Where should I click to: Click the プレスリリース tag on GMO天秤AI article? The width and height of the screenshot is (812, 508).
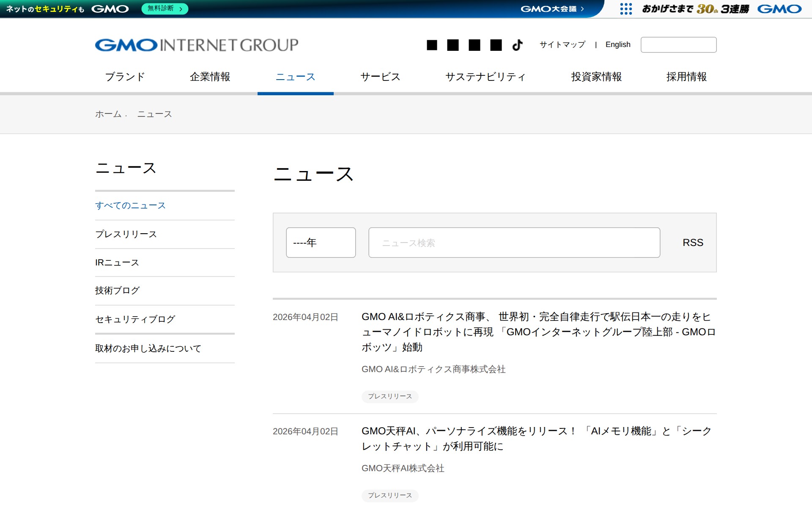point(390,495)
